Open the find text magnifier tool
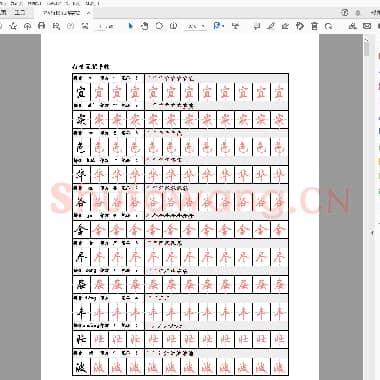 tap(56, 26)
